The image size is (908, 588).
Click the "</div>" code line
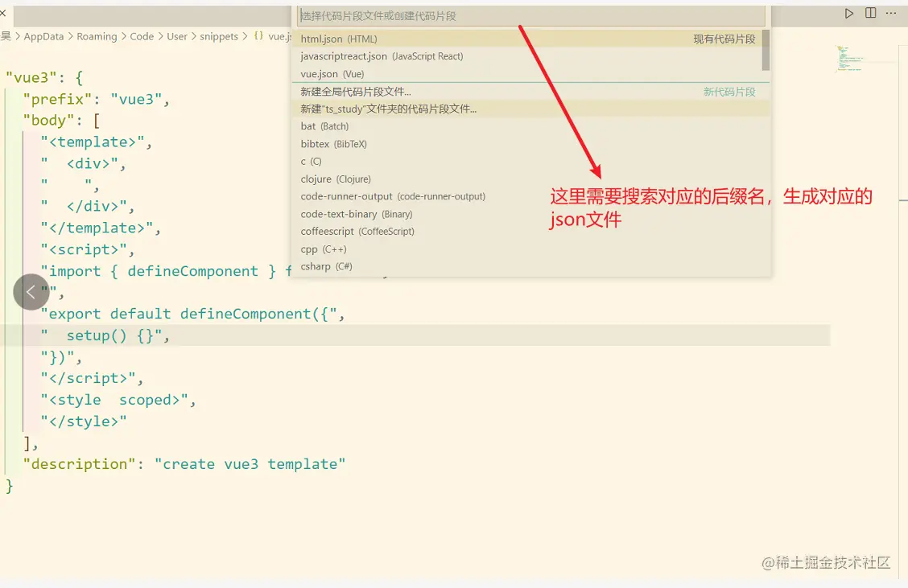(88, 206)
